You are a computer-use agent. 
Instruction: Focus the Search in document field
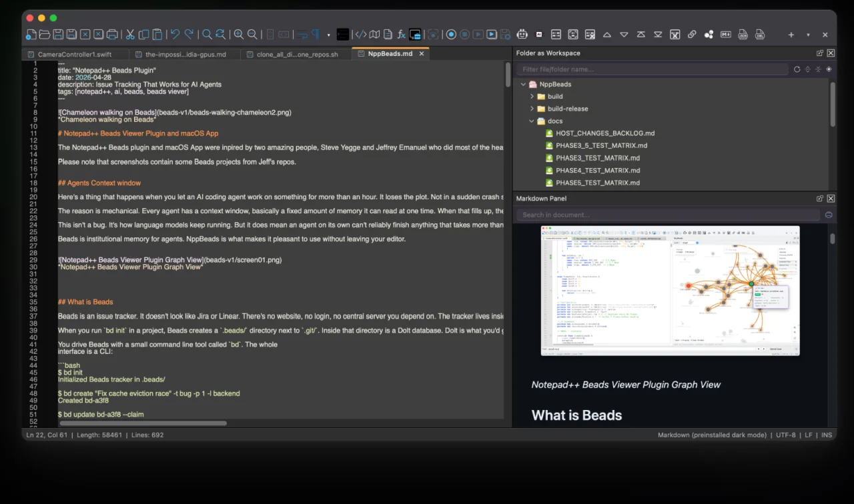(668, 215)
